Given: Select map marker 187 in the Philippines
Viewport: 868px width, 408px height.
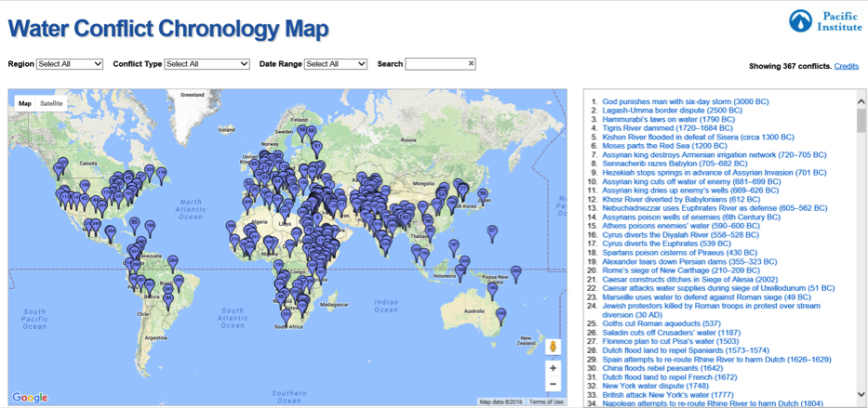Looking at the screenshot, I should (x=454, y=246).
